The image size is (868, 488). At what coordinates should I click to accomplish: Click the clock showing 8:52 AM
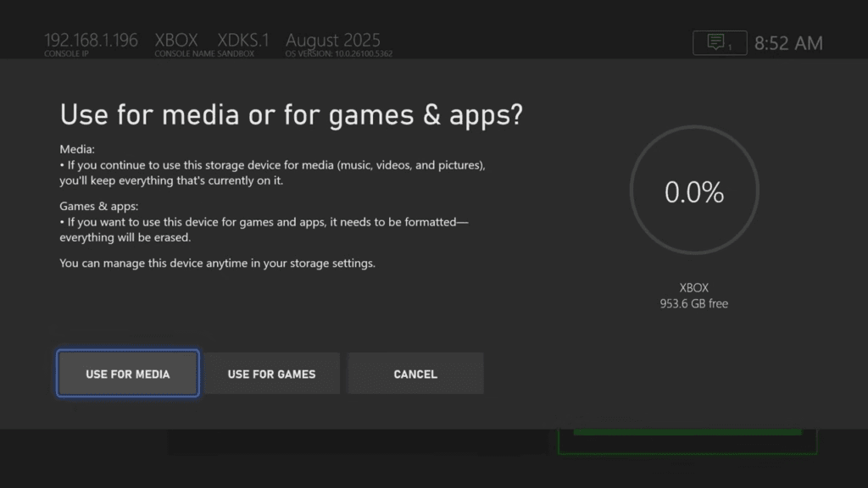[788, 42]
